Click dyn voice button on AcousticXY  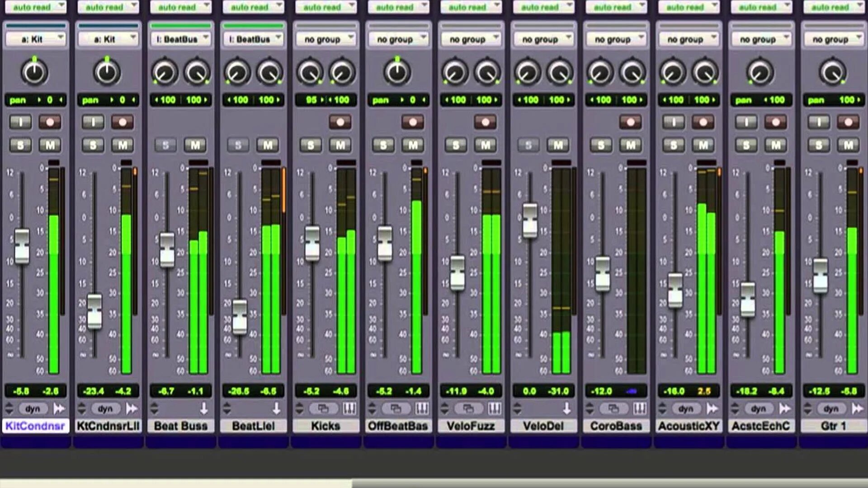tap(686, 409)
